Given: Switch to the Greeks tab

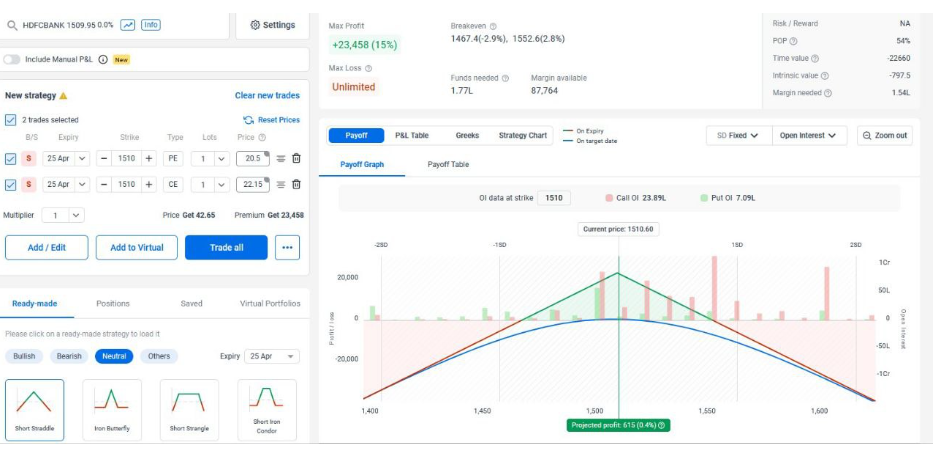Looking at the screenshot, I should pyautogui.click(x=467, y=135).
